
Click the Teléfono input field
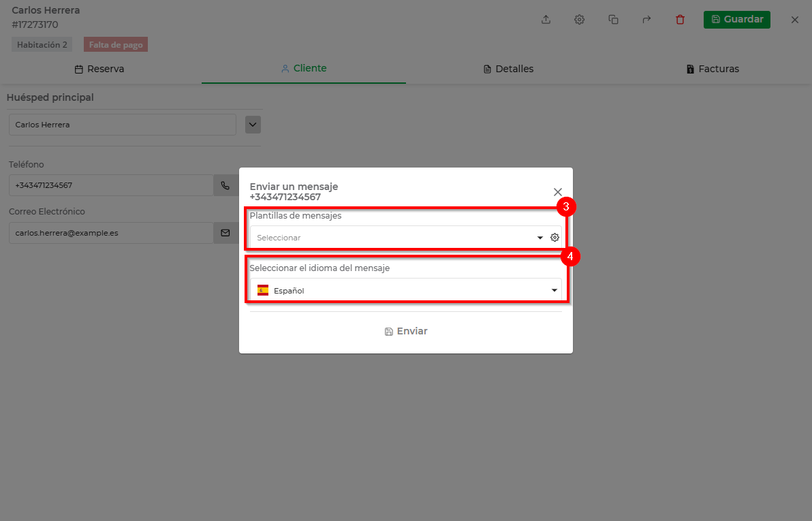click(x=111, y=185)
